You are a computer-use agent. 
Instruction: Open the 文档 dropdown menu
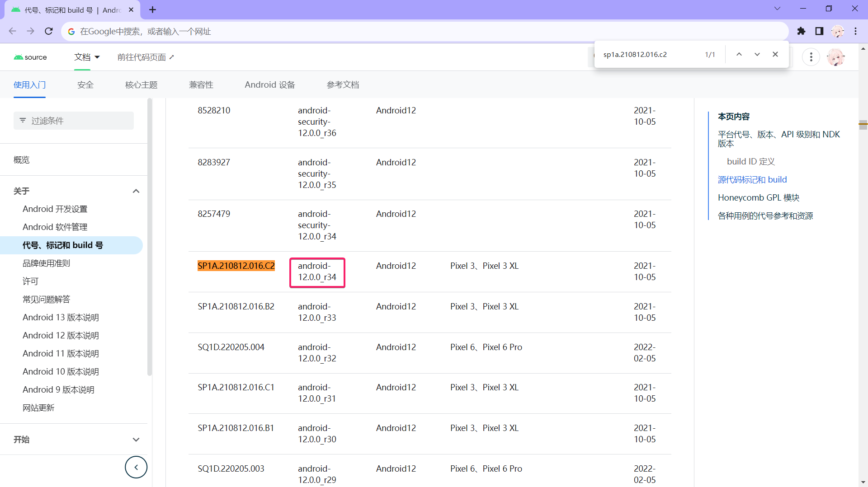(87, 57)
